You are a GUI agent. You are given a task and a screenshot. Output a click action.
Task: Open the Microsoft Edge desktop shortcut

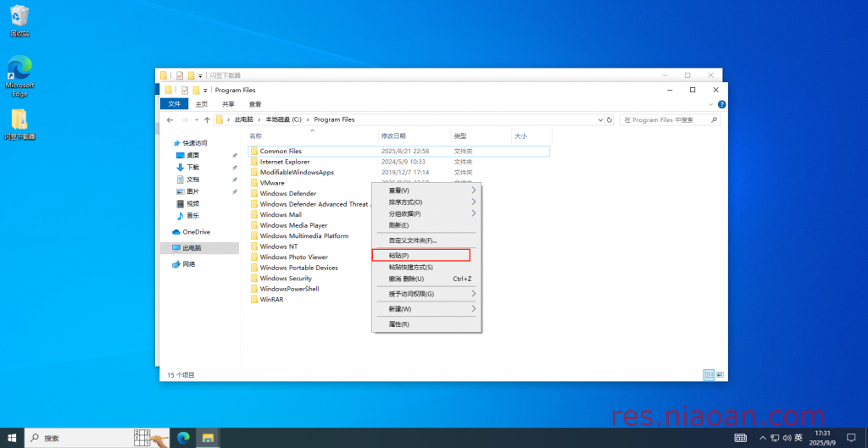click(19, 76)
